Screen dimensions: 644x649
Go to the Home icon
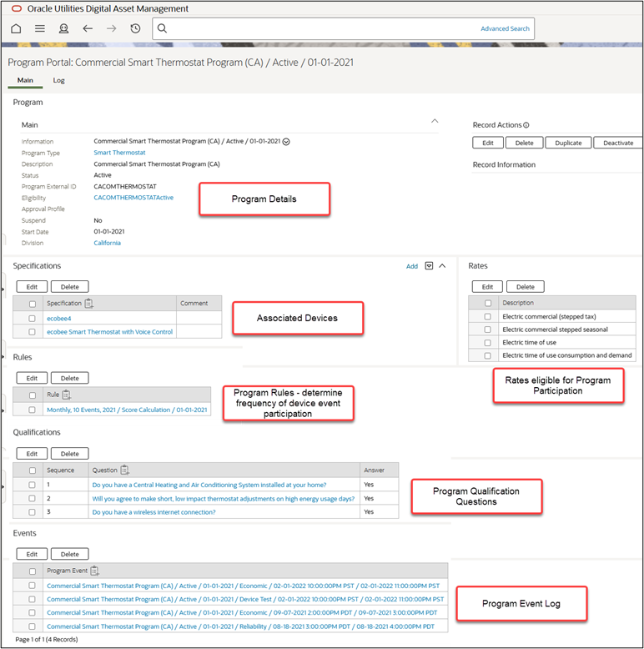16,28
